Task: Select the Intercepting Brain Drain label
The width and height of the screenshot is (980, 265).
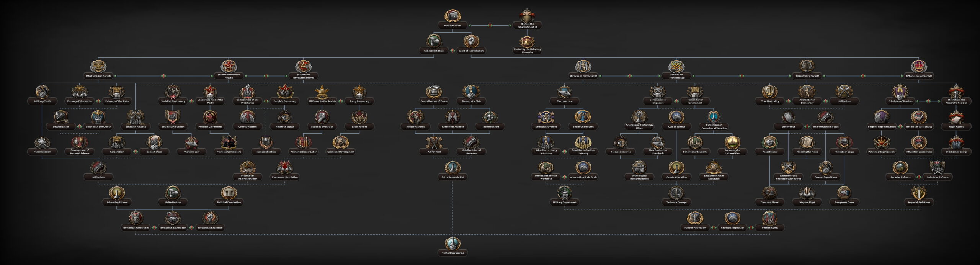Action: [583, 177]
